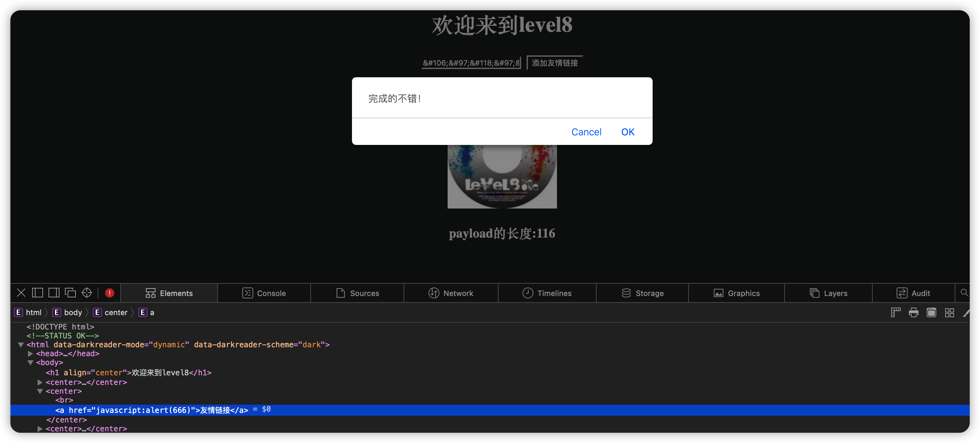This screenshot has width=980, height=443.
Task: Open the Layers tab
Action: tap(828, 293)
